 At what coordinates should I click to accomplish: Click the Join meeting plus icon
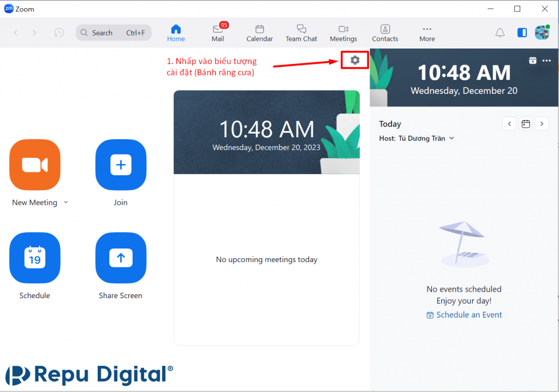pos(121,165)
